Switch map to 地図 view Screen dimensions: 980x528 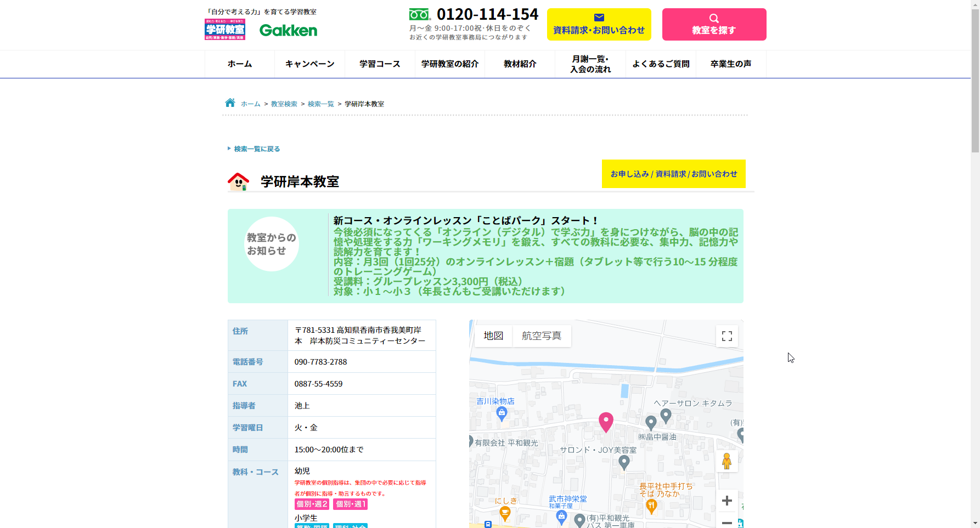click(493, 336)
